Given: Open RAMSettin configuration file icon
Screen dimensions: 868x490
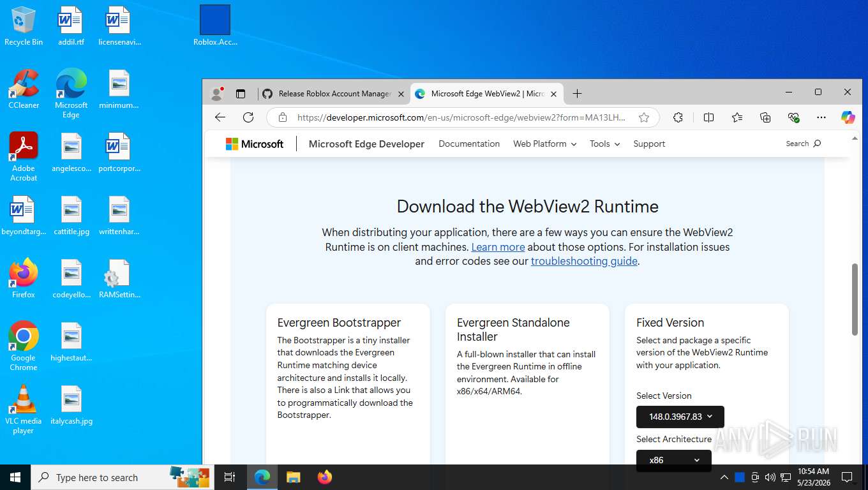Looking at the screenshot, I should coord(119,279).
